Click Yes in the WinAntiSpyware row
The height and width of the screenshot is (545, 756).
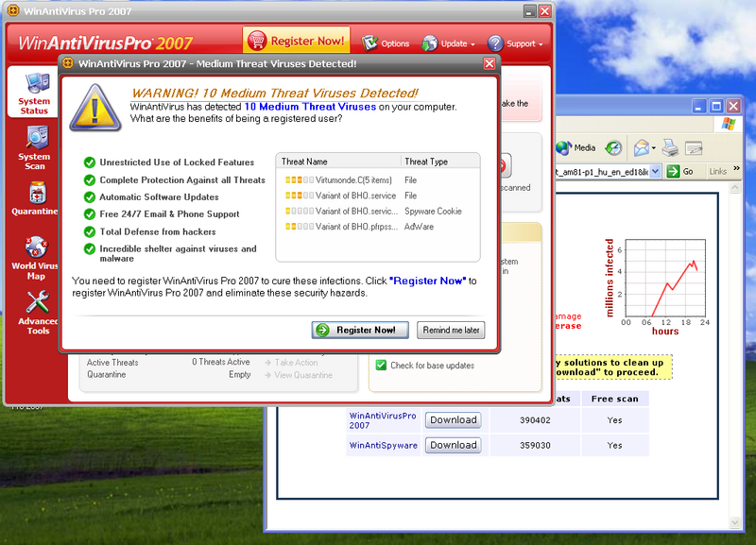pos(615,445)
